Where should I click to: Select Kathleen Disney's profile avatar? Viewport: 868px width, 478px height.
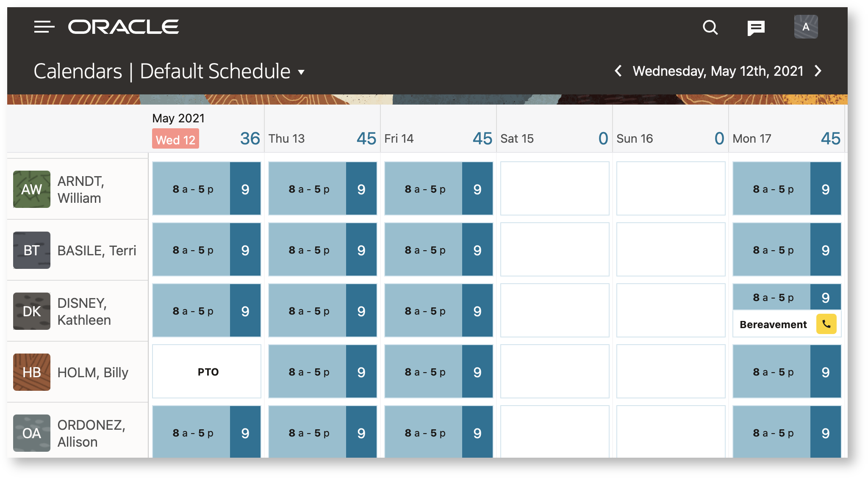click(x=32, y=311)
